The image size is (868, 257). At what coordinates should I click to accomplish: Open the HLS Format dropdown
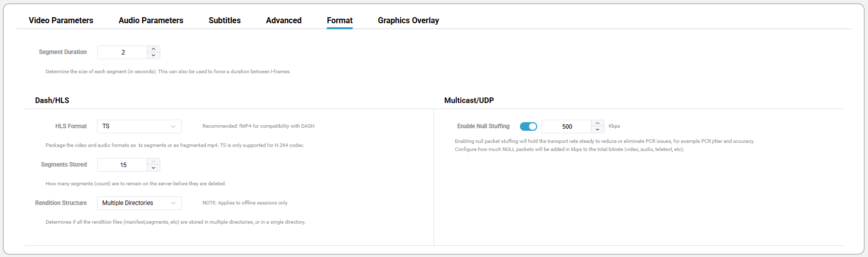coord(139,126)
